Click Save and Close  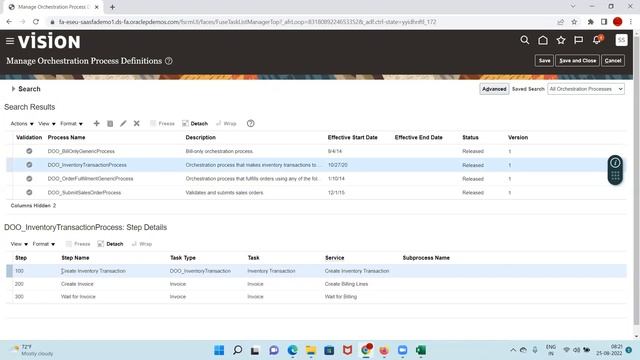[577, 60]
